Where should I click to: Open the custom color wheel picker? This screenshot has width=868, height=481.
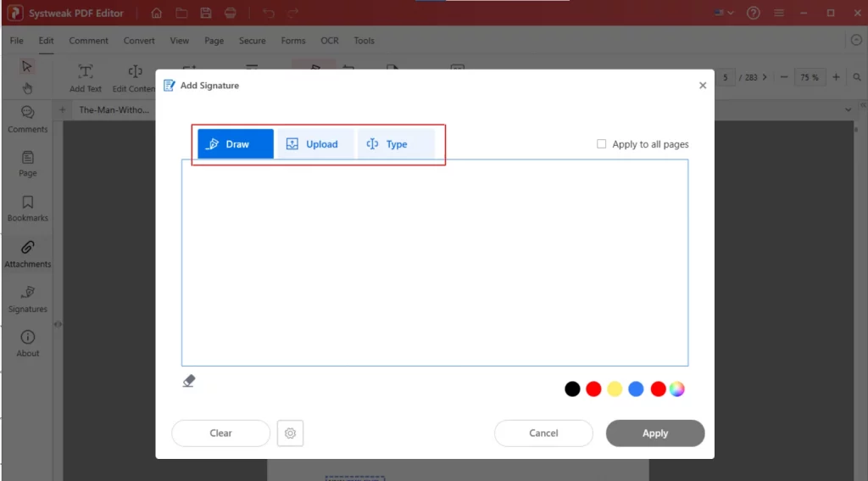click(x=677, y=389)
